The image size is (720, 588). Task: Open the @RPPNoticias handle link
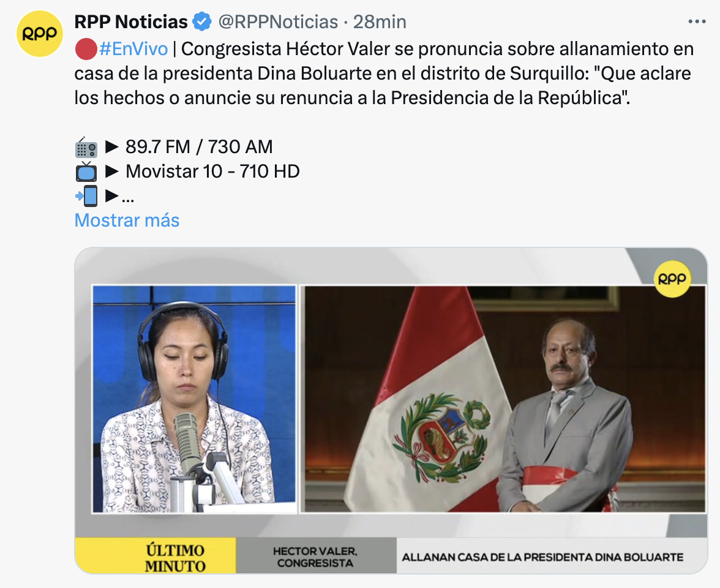tap(278, 21)
